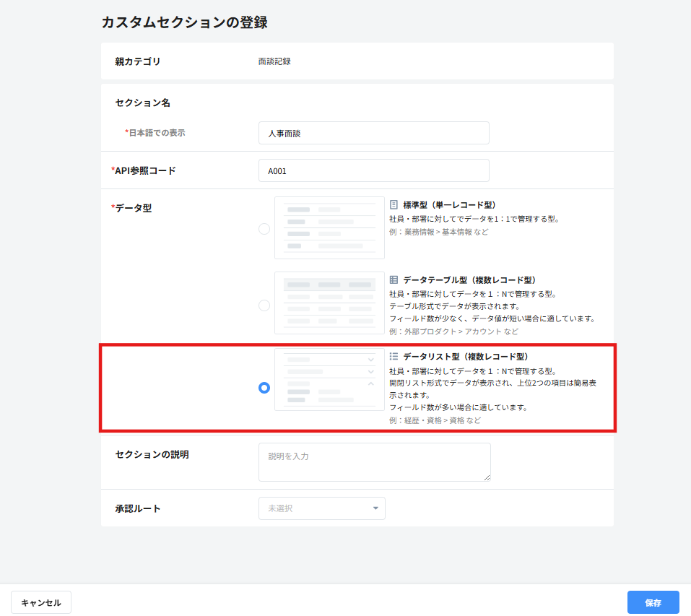
Task: Click the 標準型 layout preview thumbnail
Action: coord(329,227)
